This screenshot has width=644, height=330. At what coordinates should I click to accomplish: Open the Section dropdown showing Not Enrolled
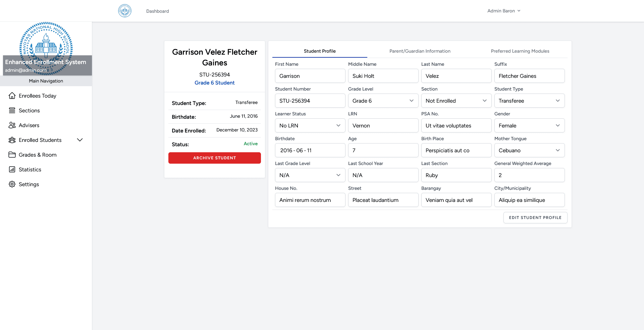[456, 101]
